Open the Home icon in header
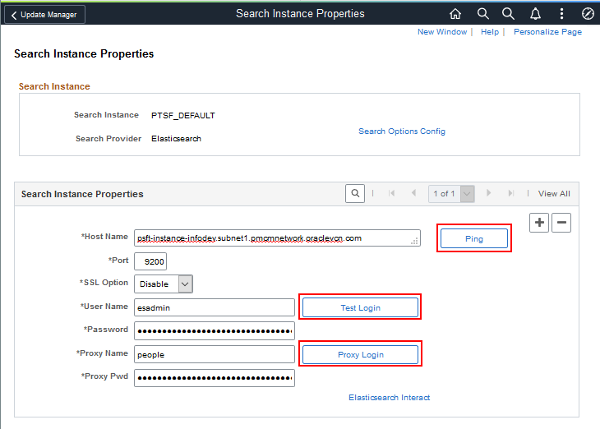This screenshot has height=429, width=600. click(x=455, y=14)
